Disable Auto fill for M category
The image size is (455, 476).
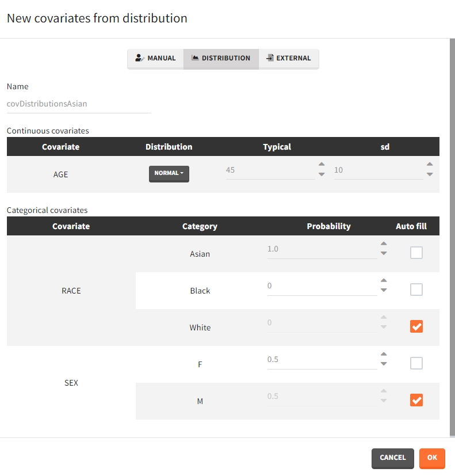point(416,400)
